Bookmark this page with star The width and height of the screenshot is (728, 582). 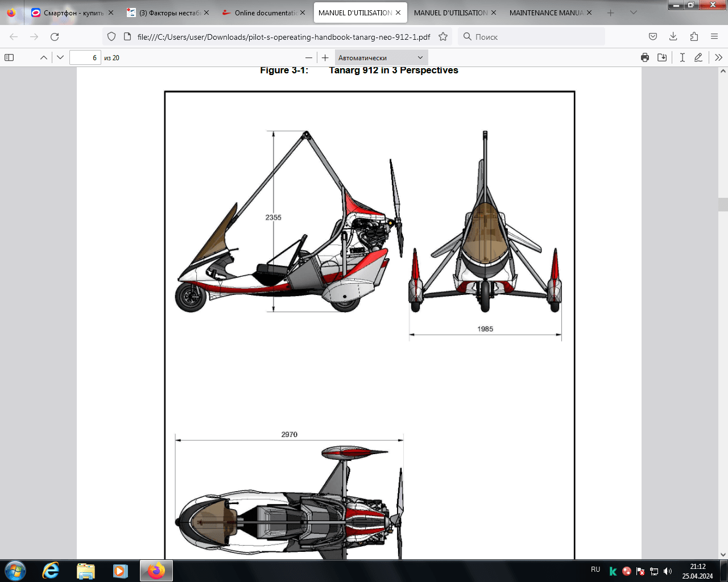point(443,36)
